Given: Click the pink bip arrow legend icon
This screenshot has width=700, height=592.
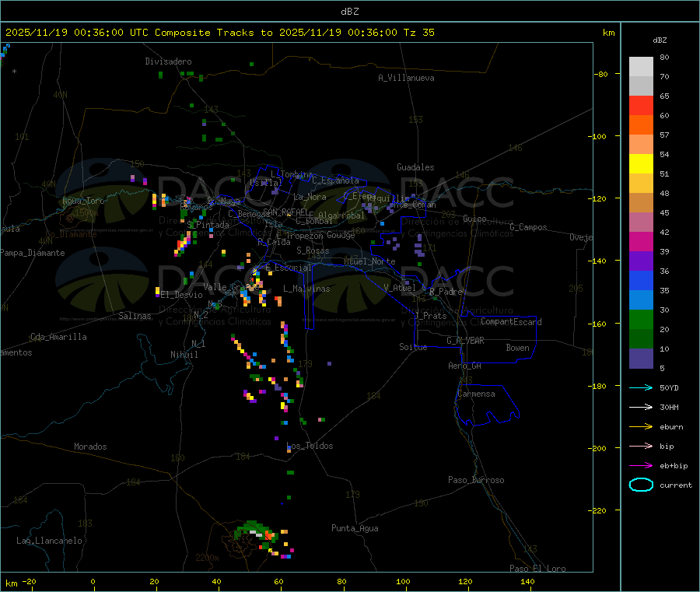Looking at the screenshot, I should pos(641,446).
